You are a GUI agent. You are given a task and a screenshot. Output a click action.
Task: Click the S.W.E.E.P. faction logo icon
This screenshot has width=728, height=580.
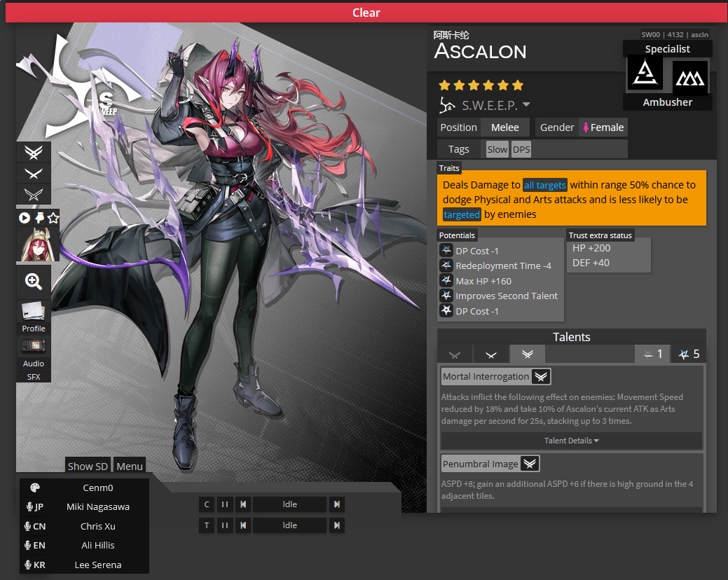(448, 105)
